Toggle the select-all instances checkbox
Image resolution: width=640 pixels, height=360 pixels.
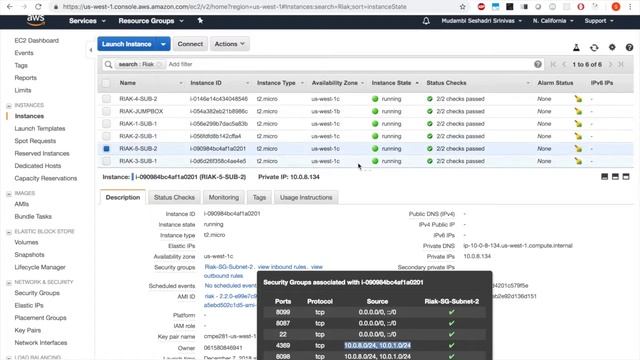pos(106,83)
